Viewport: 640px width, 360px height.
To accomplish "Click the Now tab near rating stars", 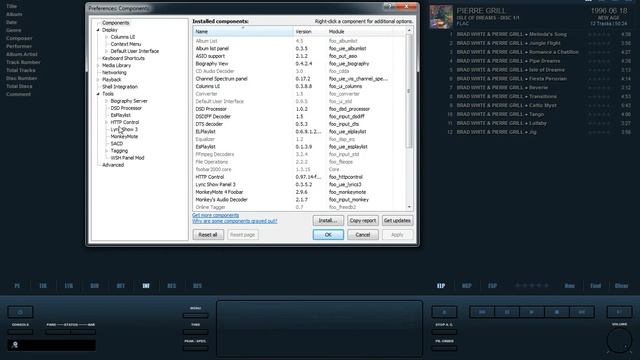I will click(x=569, y=286).
